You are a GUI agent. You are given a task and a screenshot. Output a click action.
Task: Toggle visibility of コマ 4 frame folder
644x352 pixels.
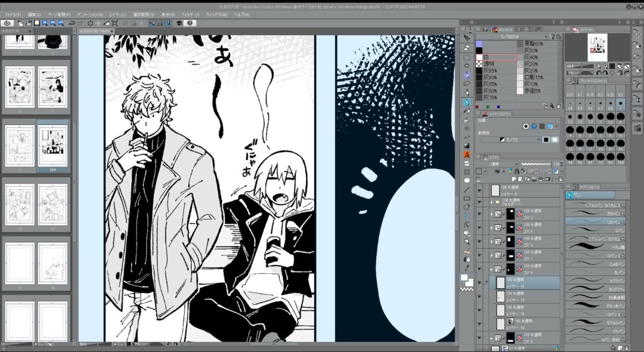click(479, 228)
